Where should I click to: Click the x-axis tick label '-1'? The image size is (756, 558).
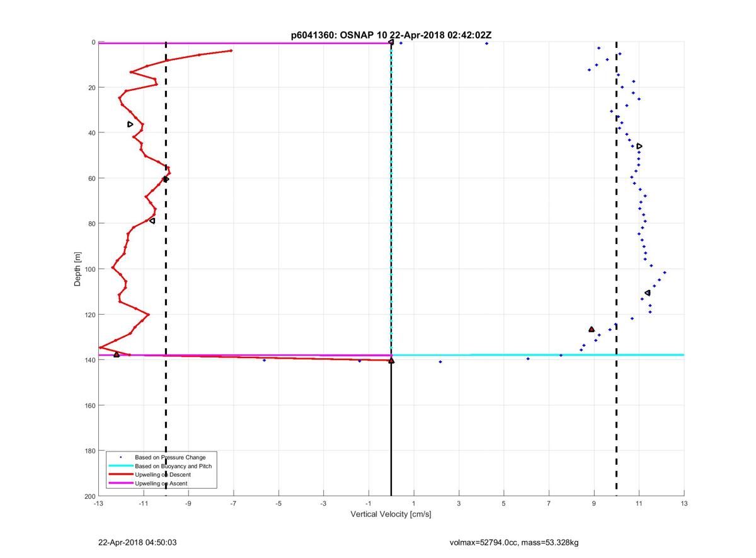point(369,504)
